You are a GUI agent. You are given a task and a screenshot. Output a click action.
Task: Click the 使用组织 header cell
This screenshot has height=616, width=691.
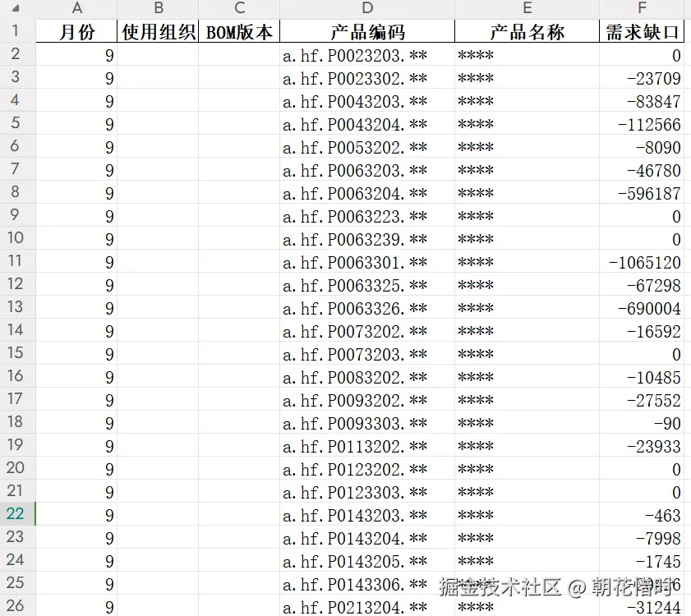point(159,31)
